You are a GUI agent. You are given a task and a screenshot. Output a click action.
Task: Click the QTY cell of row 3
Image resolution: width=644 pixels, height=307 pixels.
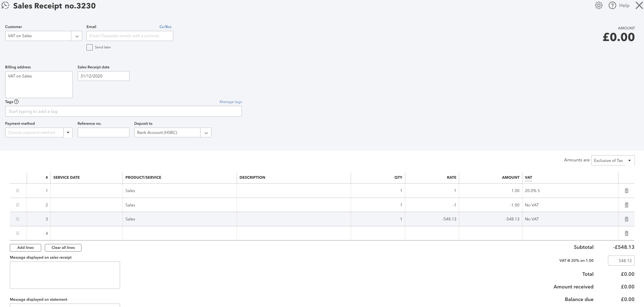pyautogui.click(x=378, y=219)
